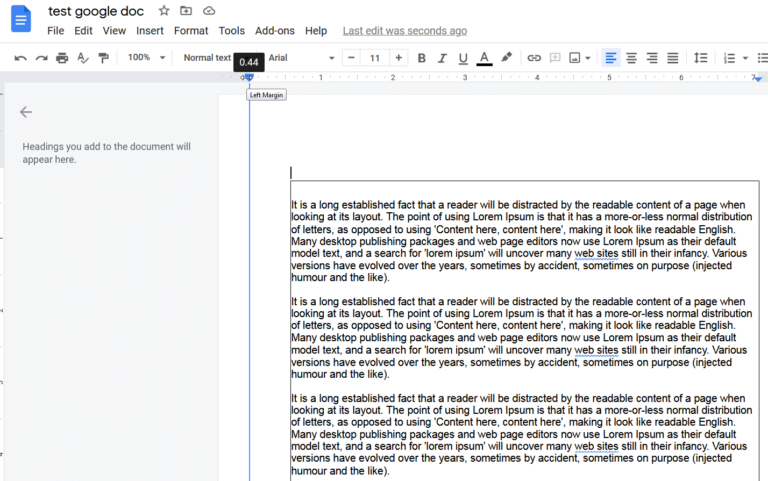This screenshot has width=768, height=481.
Task: Open the Add-ons menu
Action: click(274, 31)
